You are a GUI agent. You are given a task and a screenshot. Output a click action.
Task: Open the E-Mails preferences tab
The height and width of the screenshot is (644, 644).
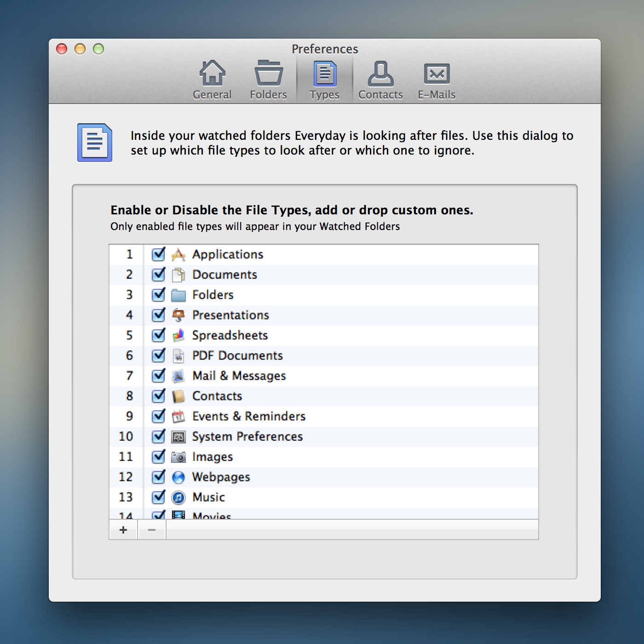click(x=436, y=78)
